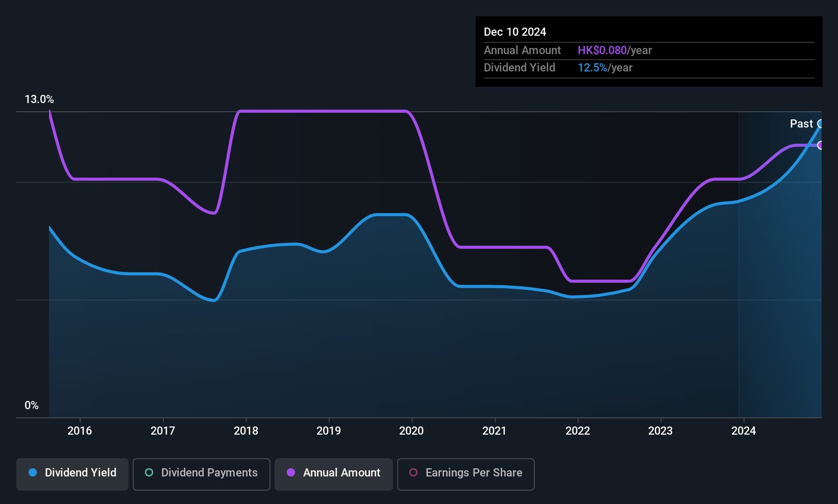
Task: Click the purple Annual Amount endpoint marker
Action: pyautogui.click(x=821, y=145)
